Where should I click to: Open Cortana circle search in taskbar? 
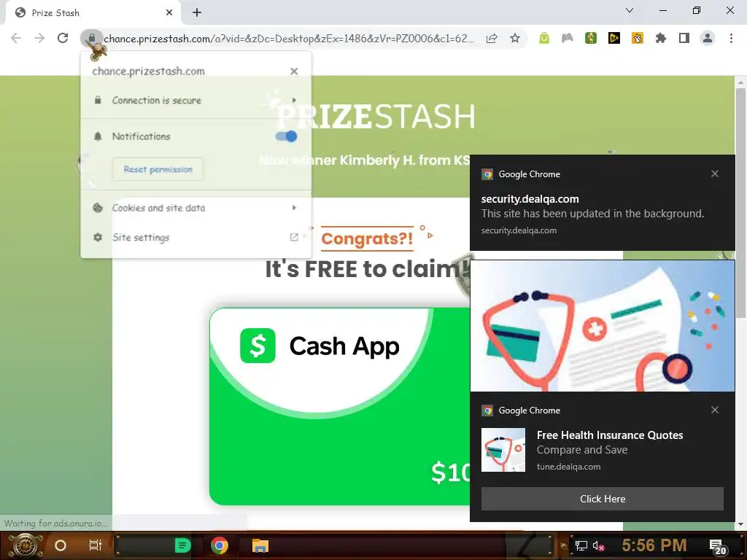[60, 545]
